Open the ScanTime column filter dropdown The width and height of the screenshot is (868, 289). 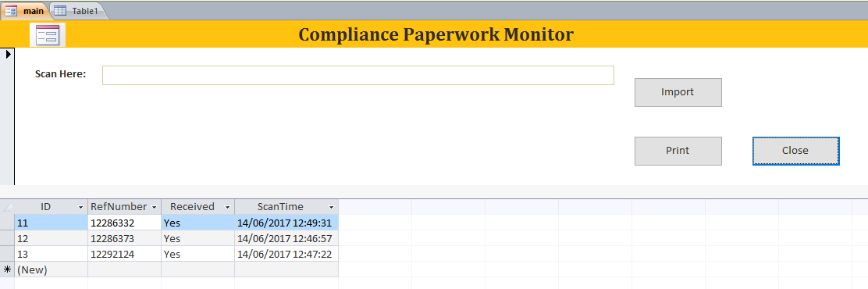[331, 207]
